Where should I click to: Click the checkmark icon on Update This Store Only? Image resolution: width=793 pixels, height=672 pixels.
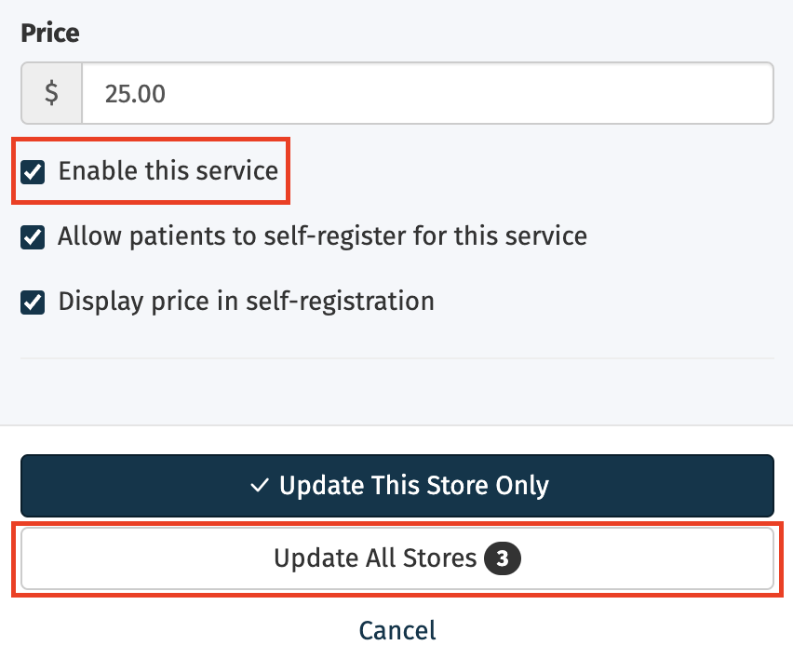(260, 486)
